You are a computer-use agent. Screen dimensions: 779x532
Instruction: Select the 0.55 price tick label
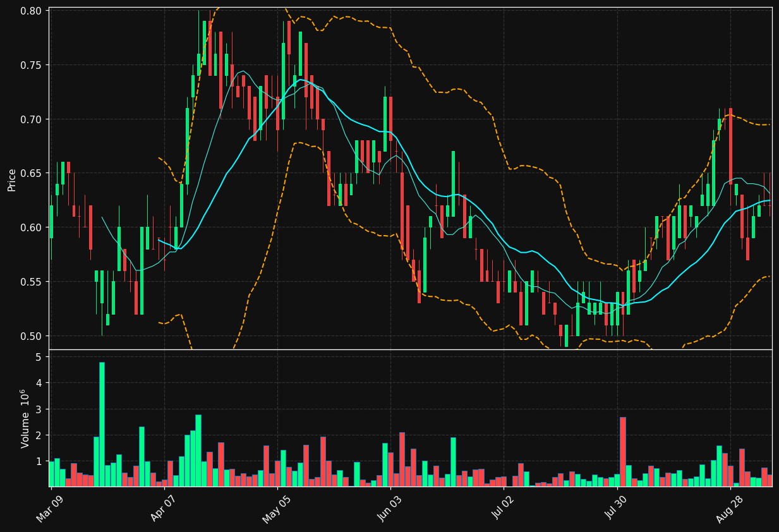click(x=31, y=282)
